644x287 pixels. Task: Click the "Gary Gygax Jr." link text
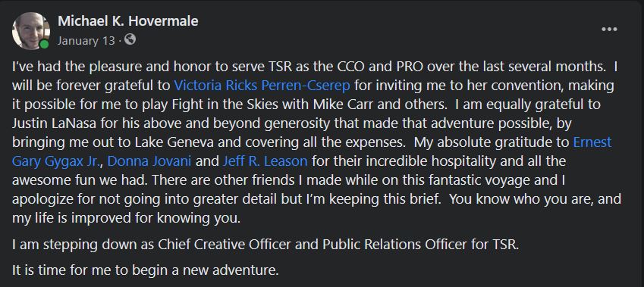(x=56, y=161)
